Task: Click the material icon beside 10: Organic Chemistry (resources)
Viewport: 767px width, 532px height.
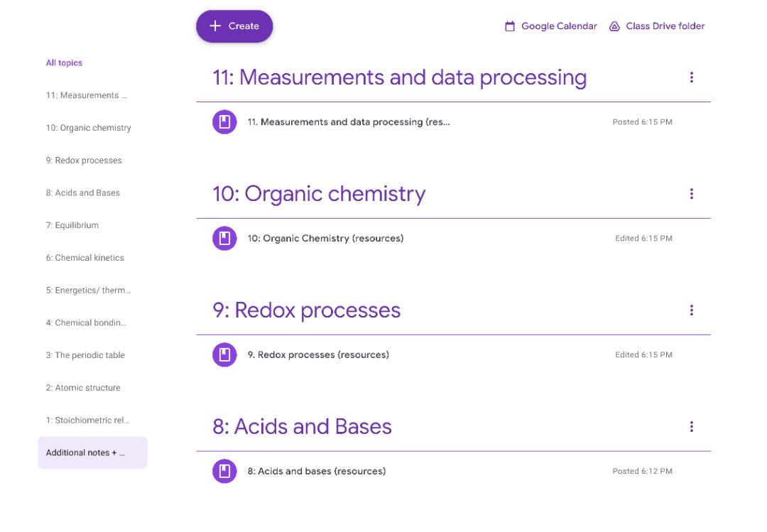Action: click(224, 238)
